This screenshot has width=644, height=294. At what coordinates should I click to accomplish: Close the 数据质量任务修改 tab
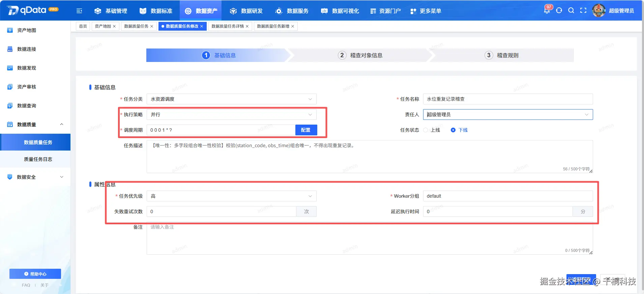202,26
